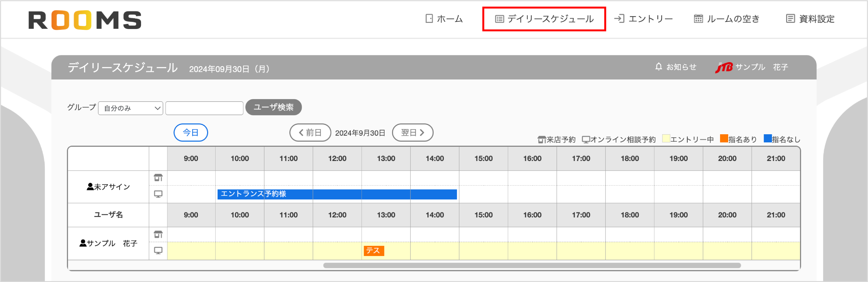
Task: Click the 資料設定 document icon
Action: coord(790,19)
